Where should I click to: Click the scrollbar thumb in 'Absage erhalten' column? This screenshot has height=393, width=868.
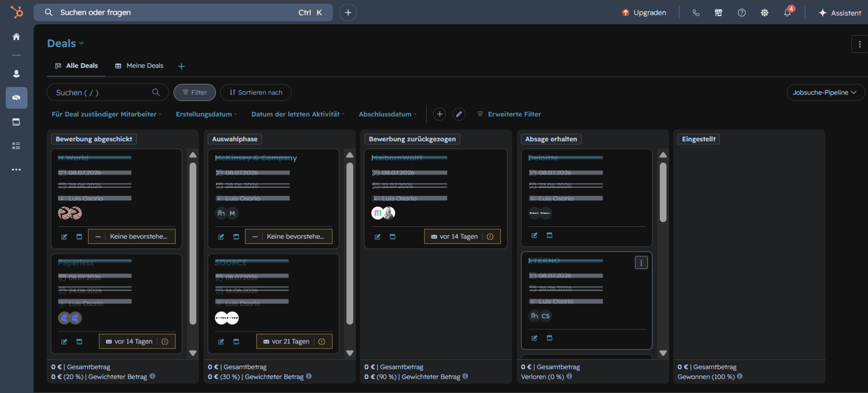663,192
